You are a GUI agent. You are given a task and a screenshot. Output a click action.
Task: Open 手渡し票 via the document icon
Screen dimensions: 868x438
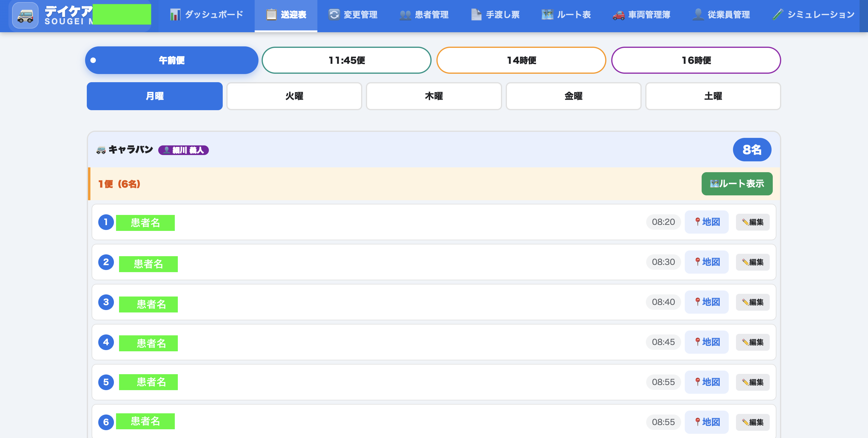coord(476,14)
